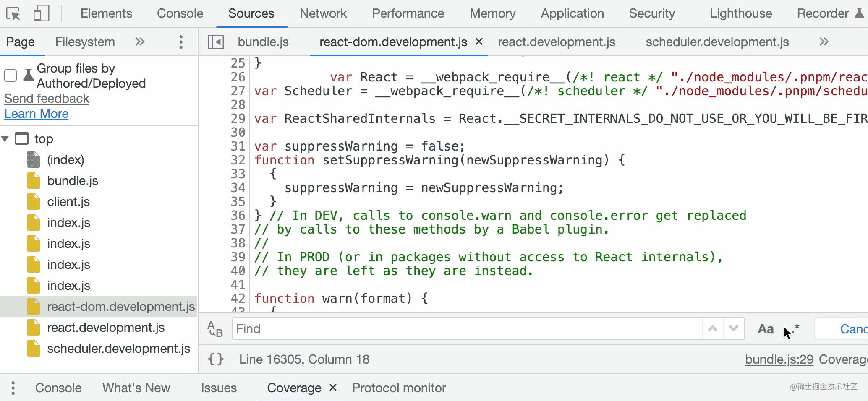
Task: Collapse the top frame tree node
Action: point(6,138)
